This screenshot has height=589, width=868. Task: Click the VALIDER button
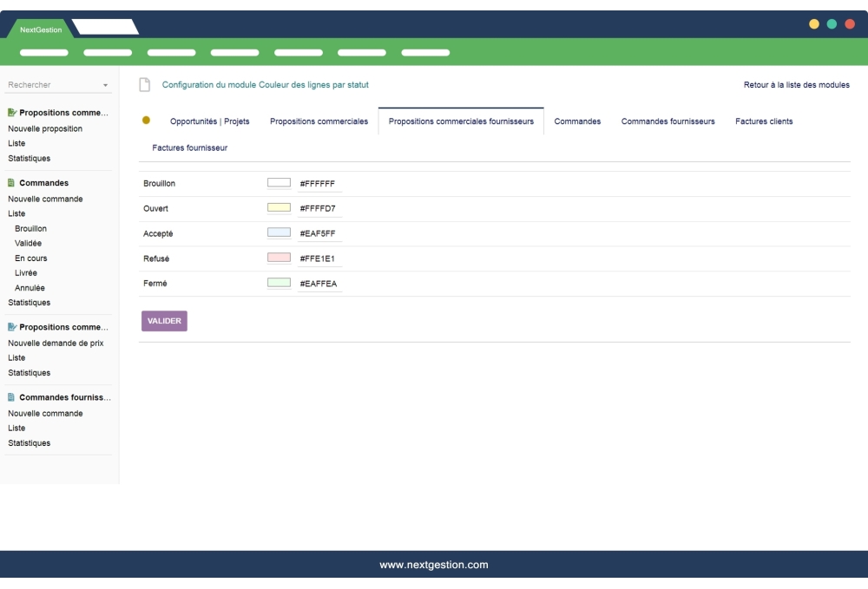(x=164, y=320)
